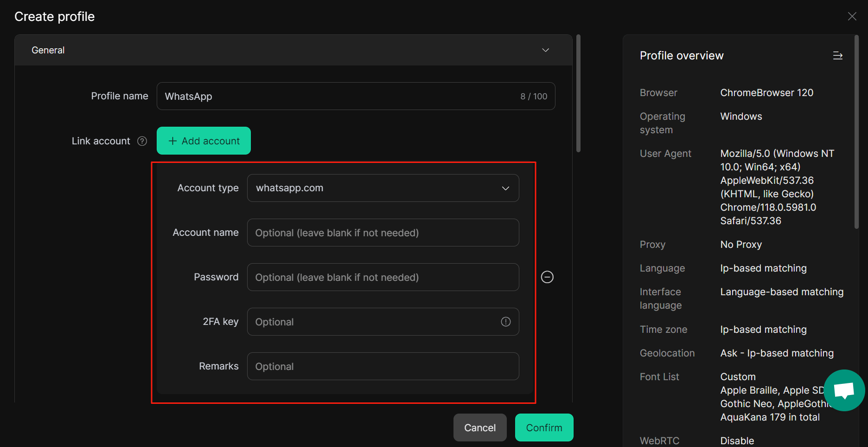Cancel profile creation
Image resolution: width=868 pixels, height=447 pixels.
coord(480,427)
